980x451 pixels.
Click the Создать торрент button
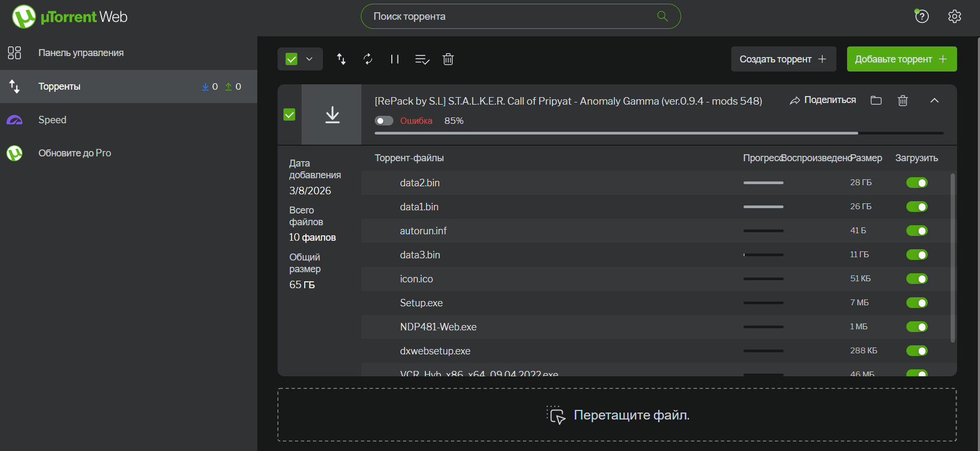[x=782, y=59]
